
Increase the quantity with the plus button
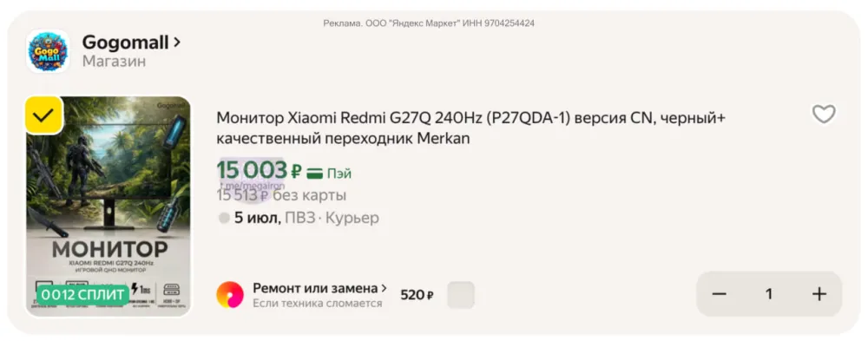point(819,294)
